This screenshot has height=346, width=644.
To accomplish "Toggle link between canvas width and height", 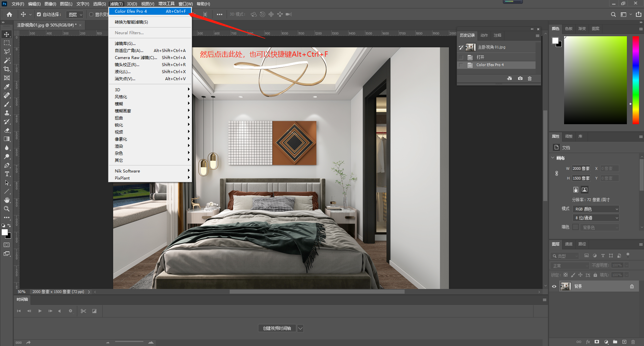I will tap(557, 174).
